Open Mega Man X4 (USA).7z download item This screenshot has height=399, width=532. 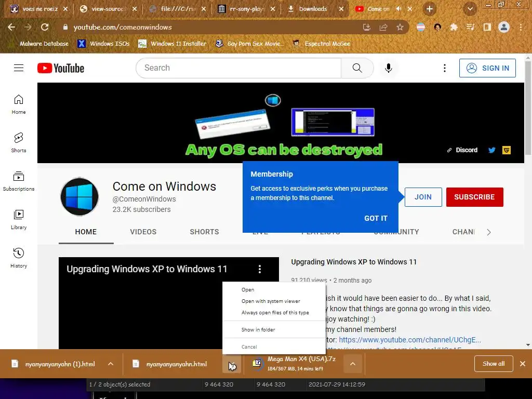click(295, 364)
